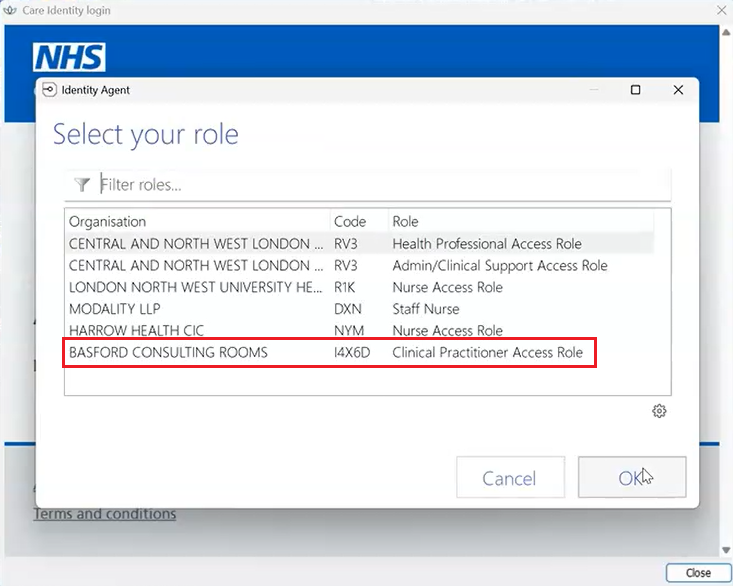The width and height of the screenshot is (733, 586).
Task: Click the Identity Agent title bar icon
Action: click(x=49, y=90)
